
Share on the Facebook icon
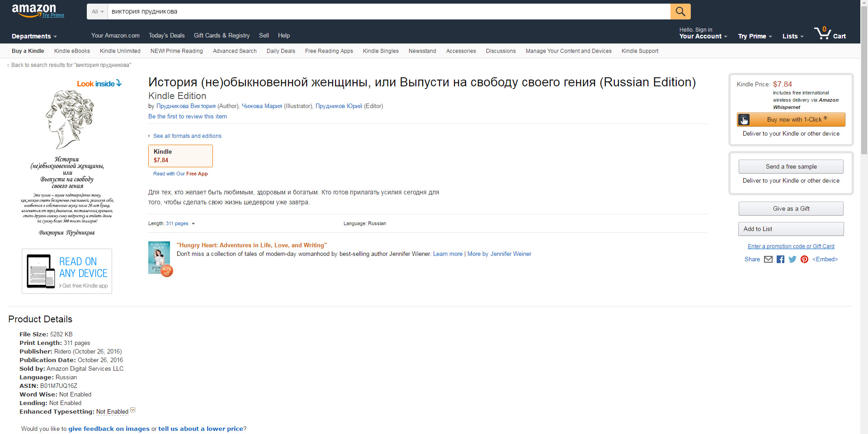coord(780,259)
